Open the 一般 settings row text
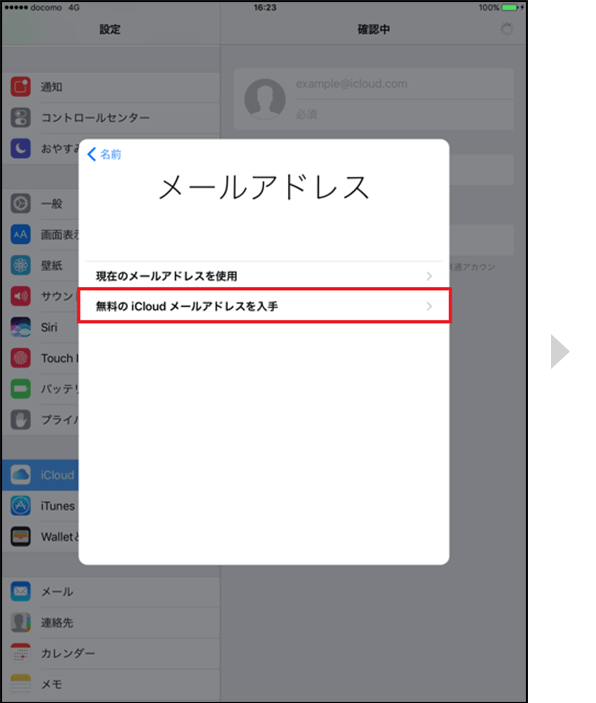Screen dimensions: 596x703 [52, 204]
